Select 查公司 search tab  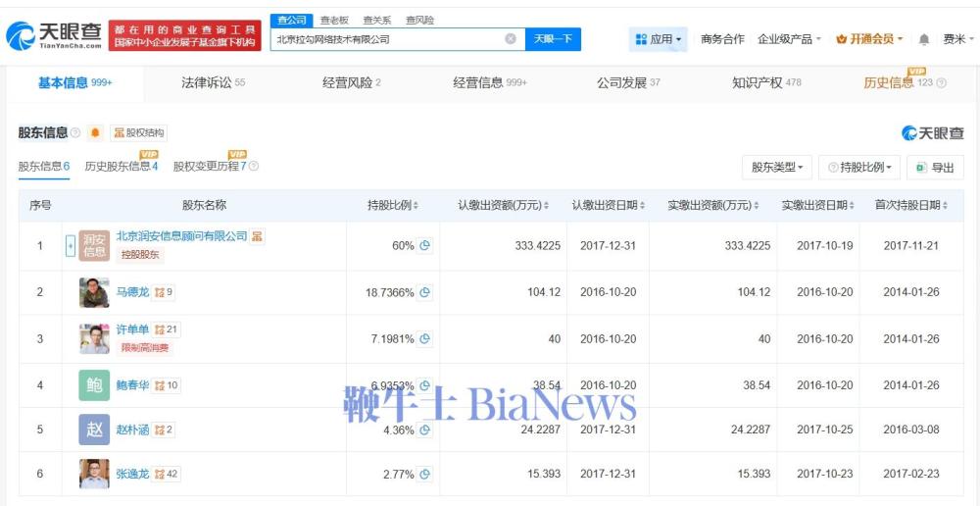click(x=291, y=20)
